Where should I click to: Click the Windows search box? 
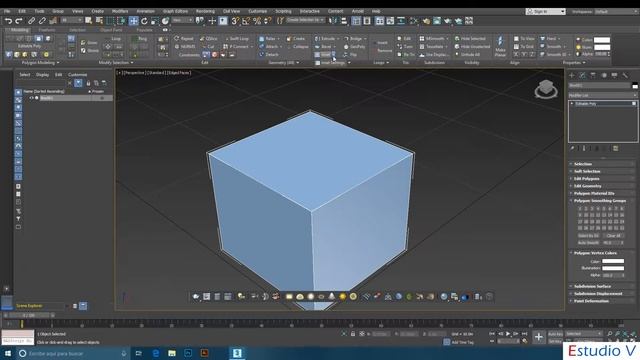(73, 353)
